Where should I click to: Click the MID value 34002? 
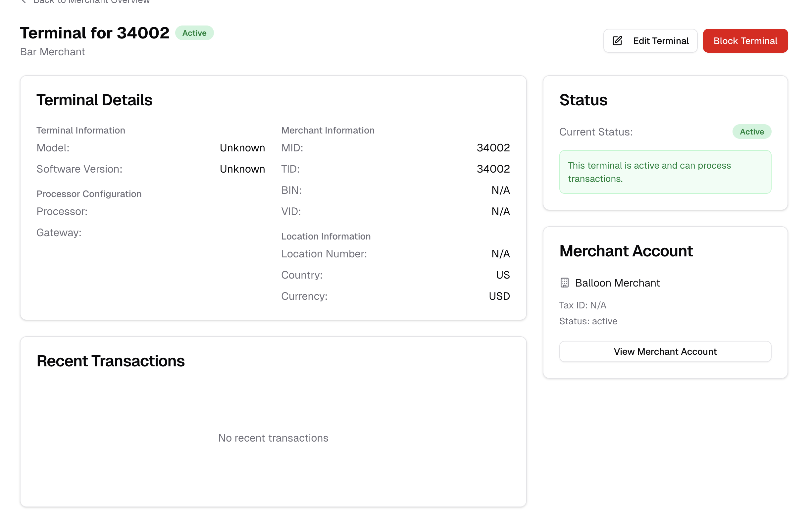coord(493,148)
